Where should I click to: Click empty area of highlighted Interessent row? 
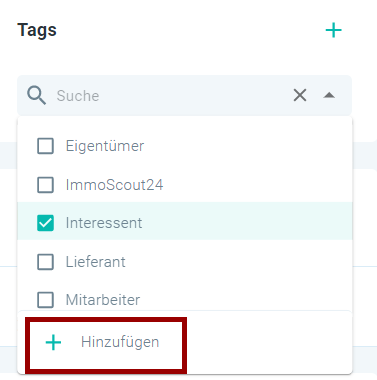click(x=247, y=221)
